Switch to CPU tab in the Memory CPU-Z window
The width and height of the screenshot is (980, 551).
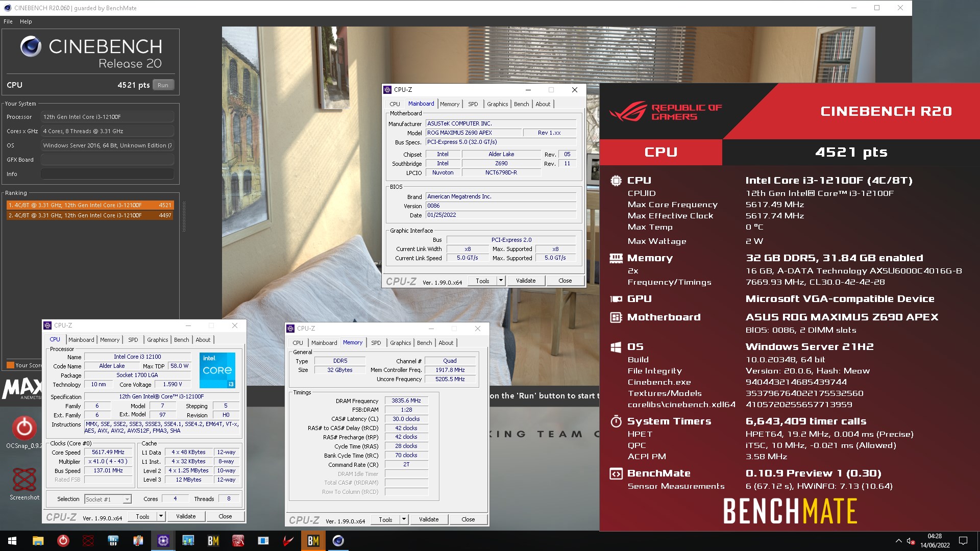[x=298, y=343]
